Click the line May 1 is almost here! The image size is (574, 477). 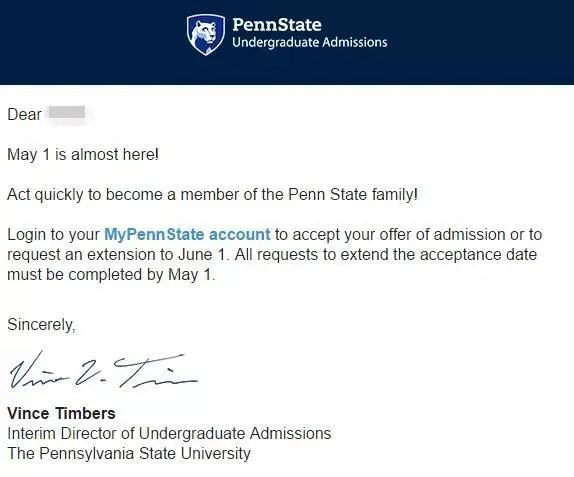coord(83,154)
